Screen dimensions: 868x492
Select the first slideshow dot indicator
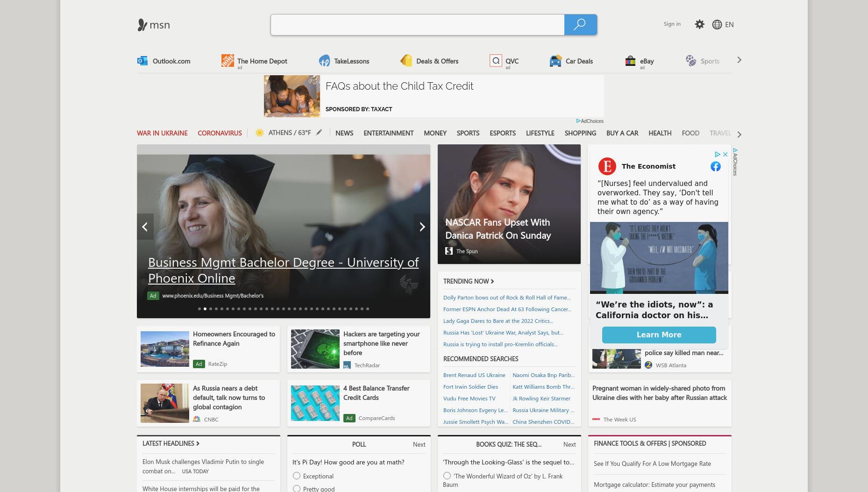click(x=199, y=309)
